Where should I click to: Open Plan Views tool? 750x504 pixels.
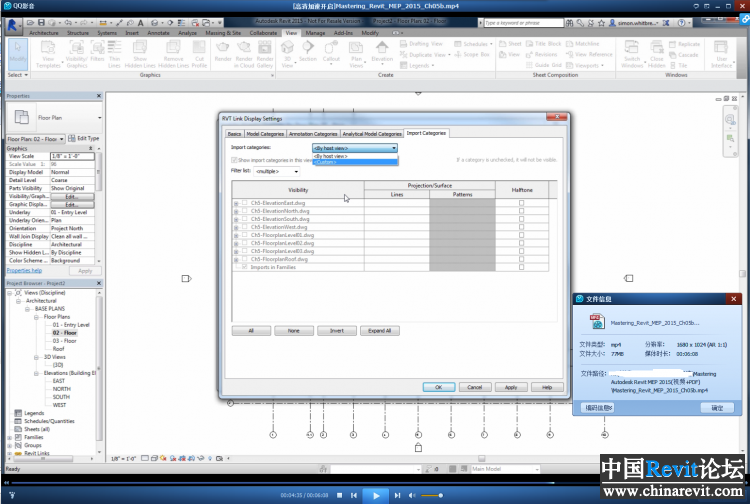[x=356, y=54]
